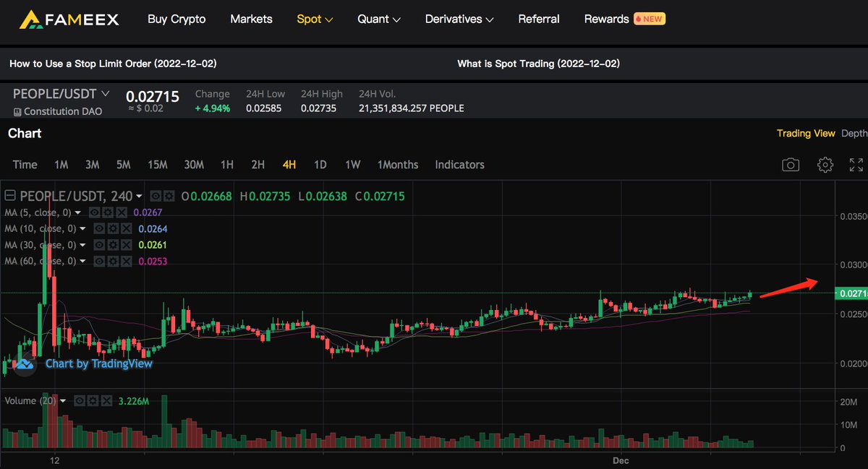Expand the Derivatives menu
This screenshot has width=868, height=469.
tap(459, 20)
